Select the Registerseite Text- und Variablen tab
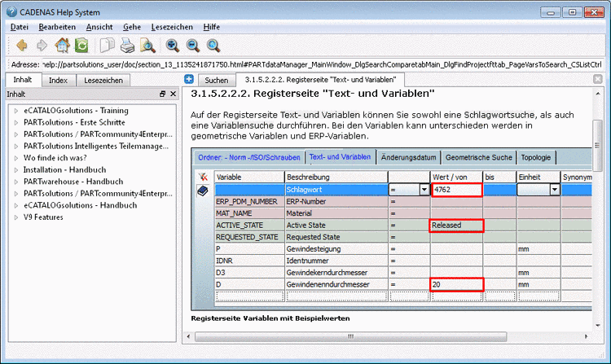The width and height of the screenshot is (611, 364). point(320,80)
